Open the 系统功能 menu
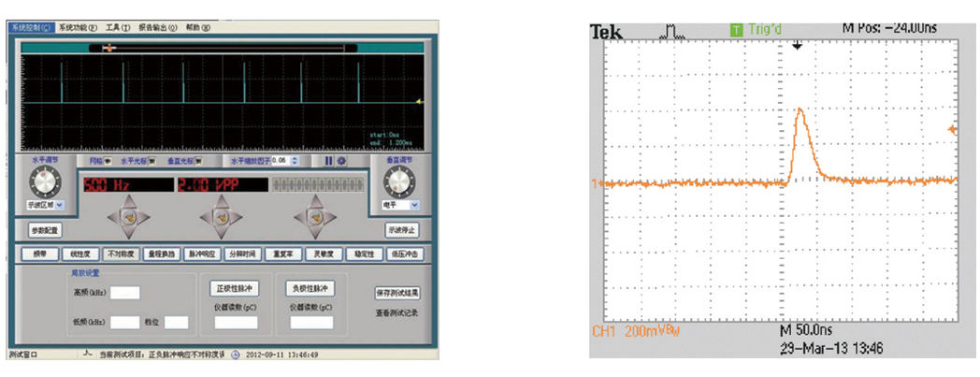 tap(75, 28)
